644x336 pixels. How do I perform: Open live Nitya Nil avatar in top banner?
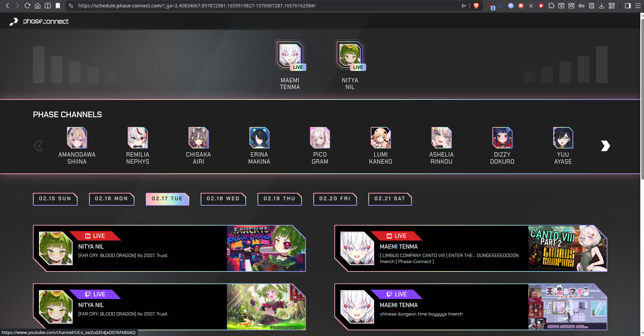pyautogui.click(x=350, y=55)
